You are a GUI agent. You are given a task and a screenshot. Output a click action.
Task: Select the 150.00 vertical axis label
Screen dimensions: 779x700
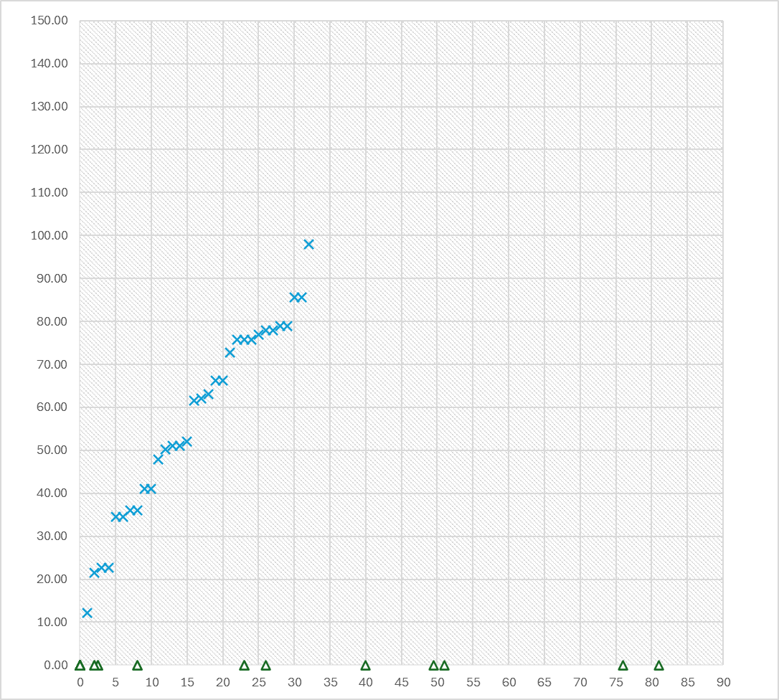coord(49,21)
